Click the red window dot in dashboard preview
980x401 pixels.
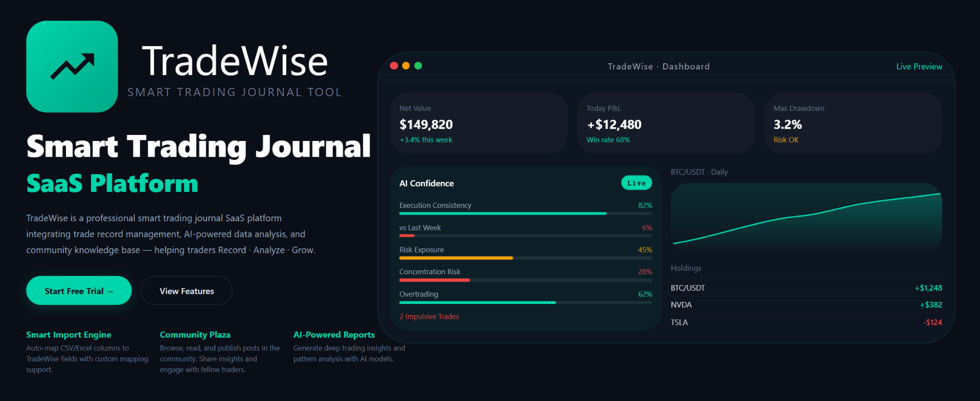pos(394,65)
